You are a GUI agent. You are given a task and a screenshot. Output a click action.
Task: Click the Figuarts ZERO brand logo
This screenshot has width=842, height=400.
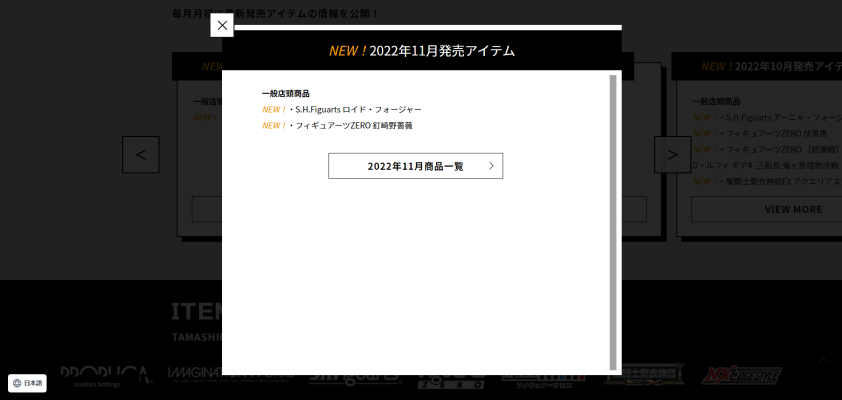click(x=452, y=380)
